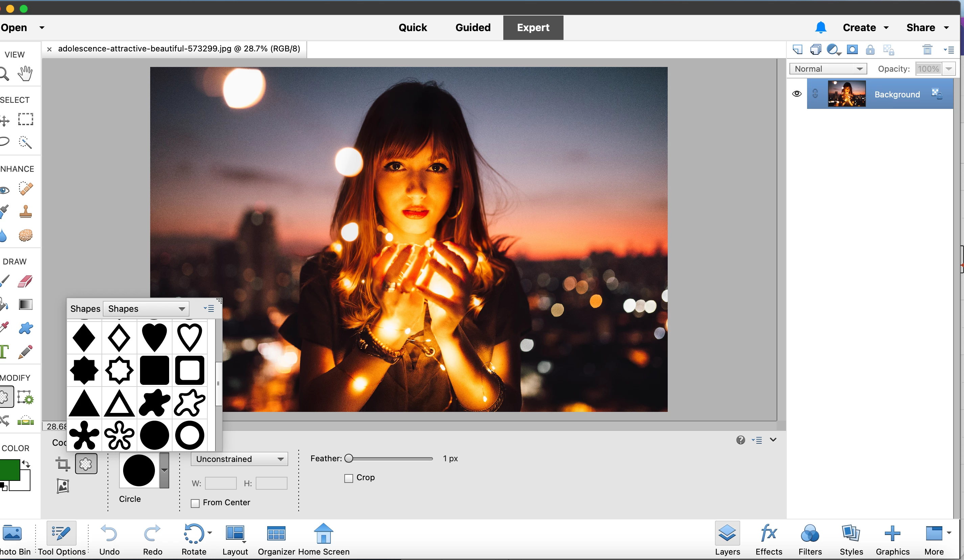The height and width of the screenshot is (560, 964).
Task: Switch to the Guided tab
Action: (x=473, y=27)
